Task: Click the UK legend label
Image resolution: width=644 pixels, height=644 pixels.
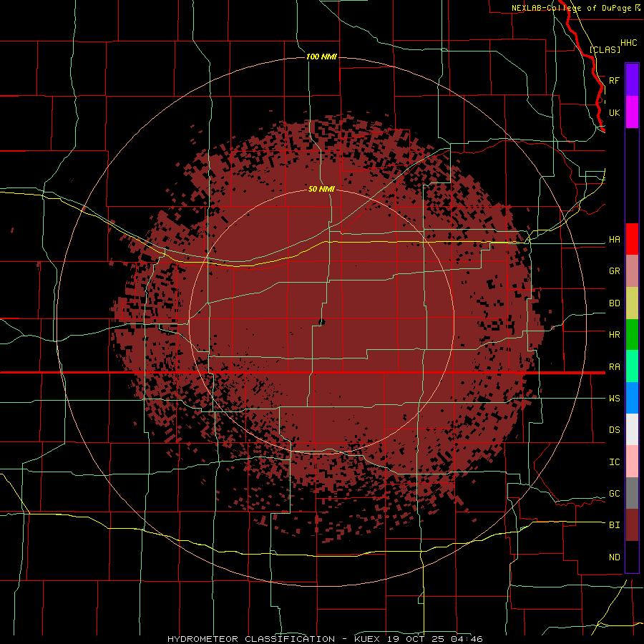Action: click(614, 112)
